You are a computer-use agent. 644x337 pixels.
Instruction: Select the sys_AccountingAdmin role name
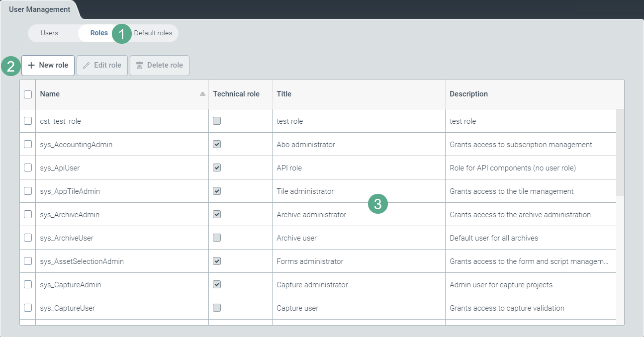point(76,145)
